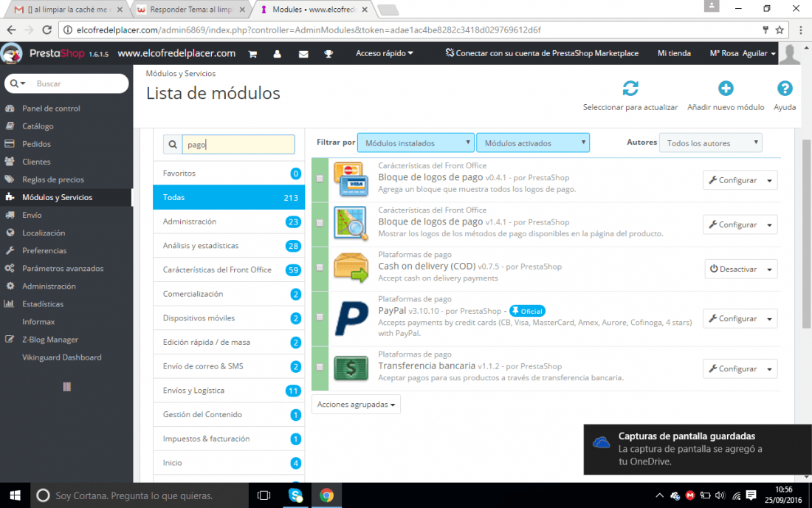Screen dimensions: 812x508
Task: Expand arrow beside Transferencia bancaria Configurar
Action: click(x=769, y=369)
